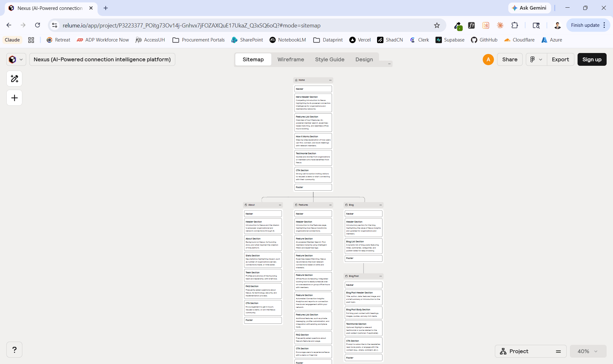Switch to the Design tab

[x=364, y=59]
